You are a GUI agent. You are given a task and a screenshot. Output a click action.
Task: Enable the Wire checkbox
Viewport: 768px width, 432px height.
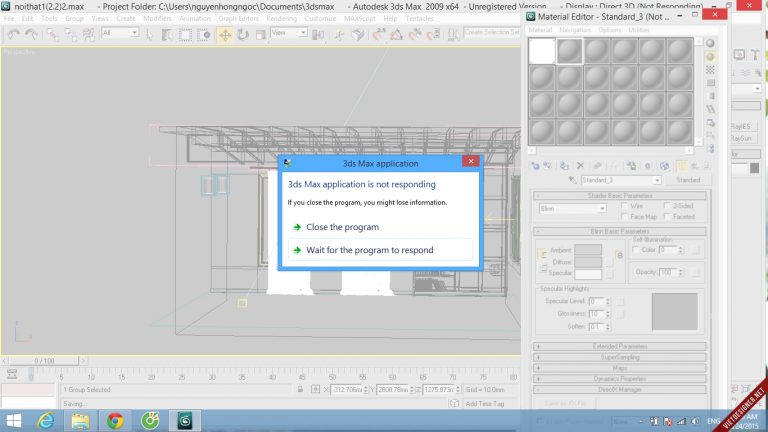pyautogui.click(x=624, y=206)
